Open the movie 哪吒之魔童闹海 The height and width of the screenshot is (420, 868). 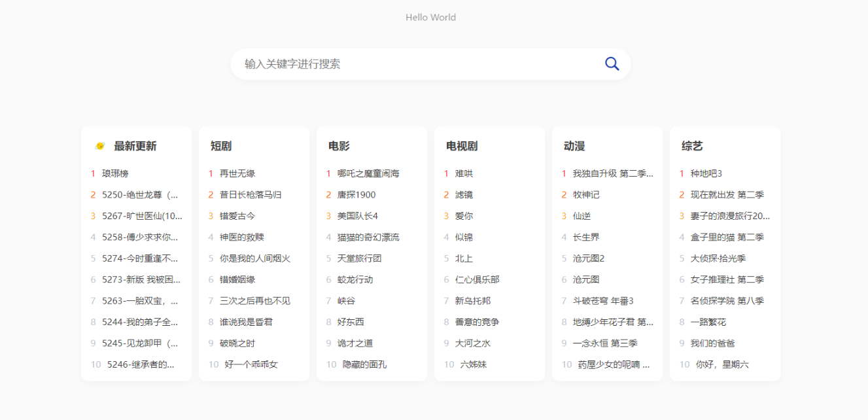[368, 173]
